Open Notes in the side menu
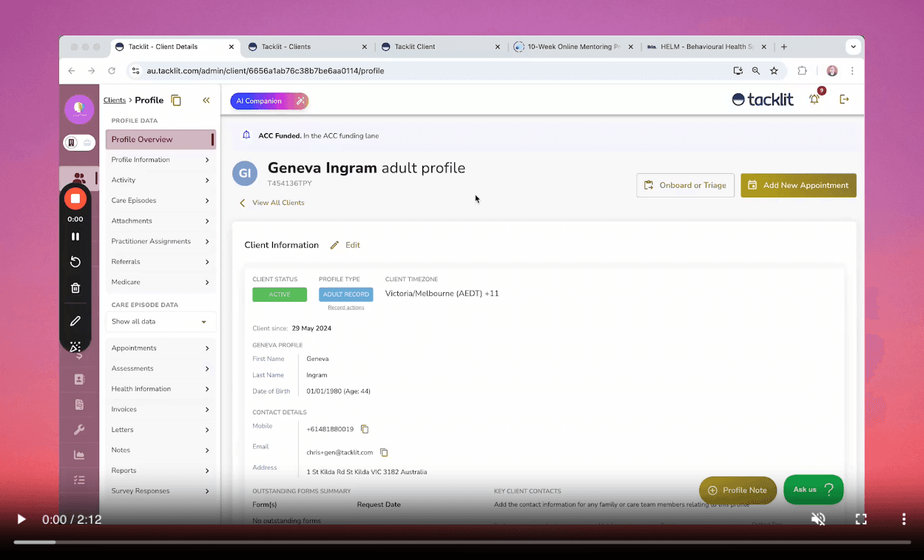 tap(161, 450)
